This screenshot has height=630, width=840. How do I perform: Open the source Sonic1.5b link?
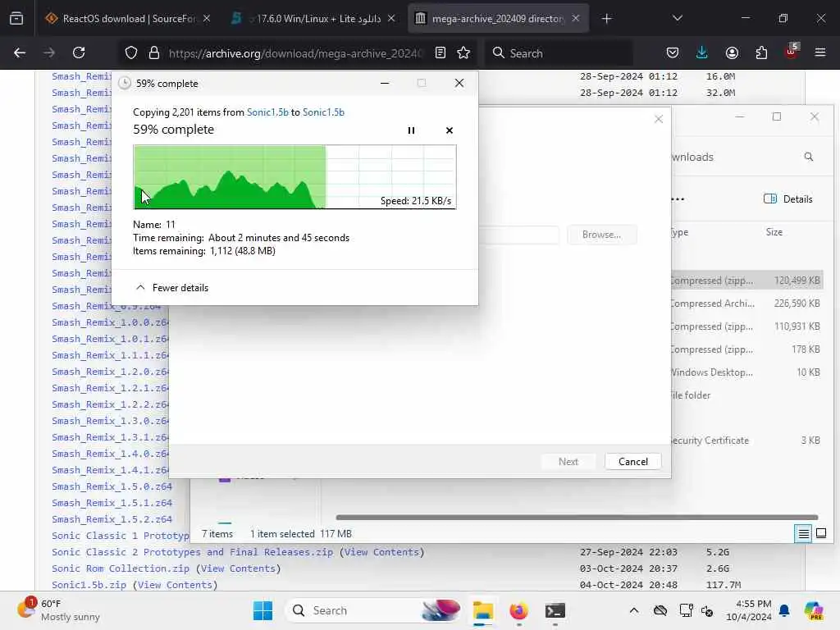(x=267, y=112)
